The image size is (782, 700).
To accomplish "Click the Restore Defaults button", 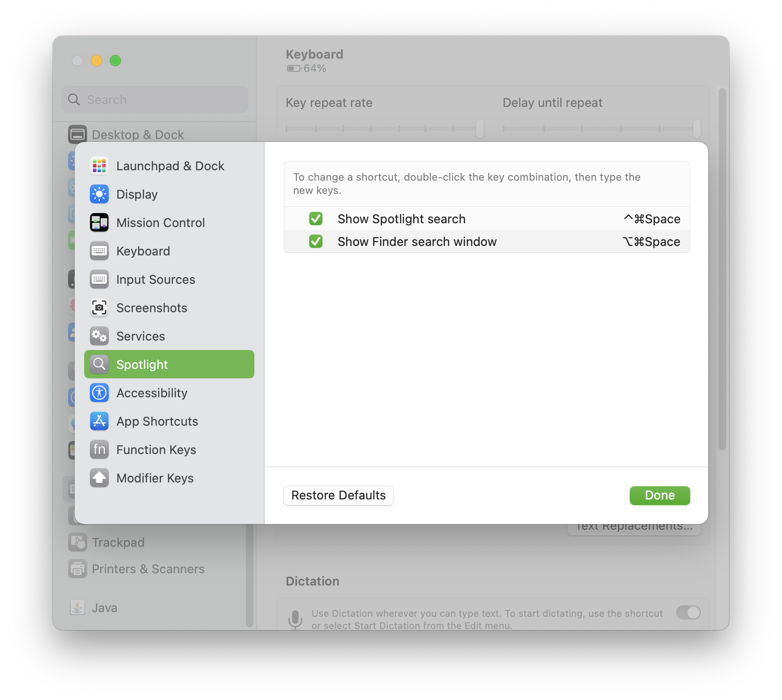I will 339,495.
